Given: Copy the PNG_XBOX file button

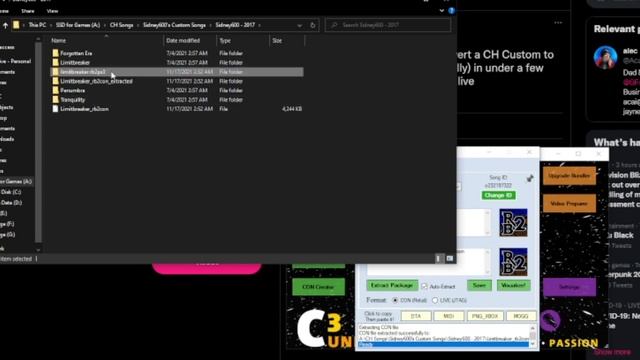Looking at the screenshot, I should pos(485,316).
